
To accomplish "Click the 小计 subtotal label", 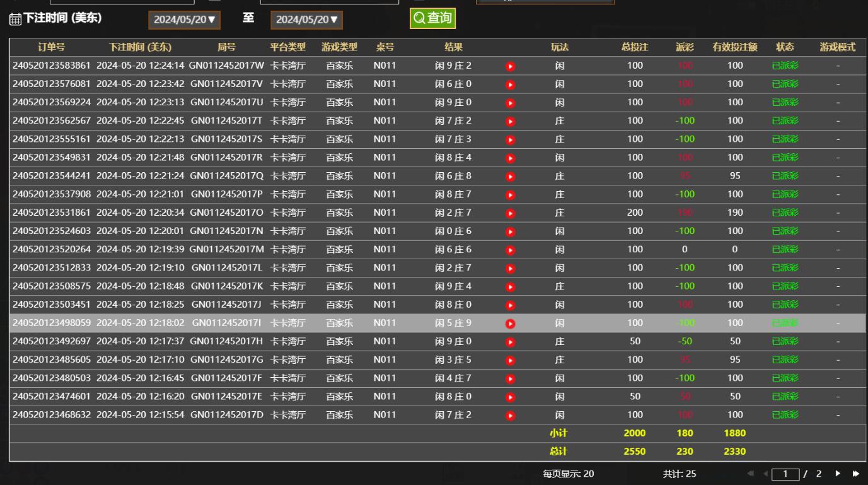I will pyautogui.click(x=558, y=433).
